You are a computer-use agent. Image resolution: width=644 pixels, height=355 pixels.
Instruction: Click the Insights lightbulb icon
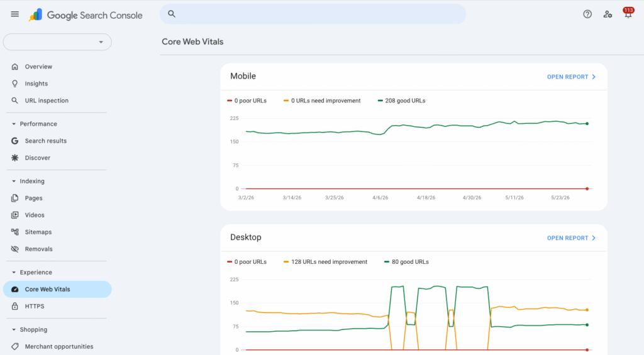[x=15, y=84]
